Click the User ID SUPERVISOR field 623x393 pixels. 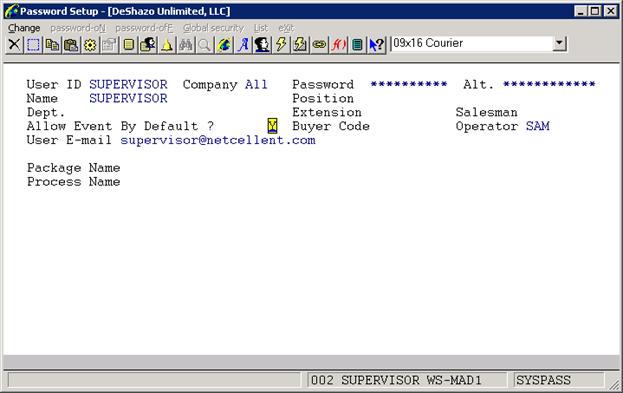[128, 84]
